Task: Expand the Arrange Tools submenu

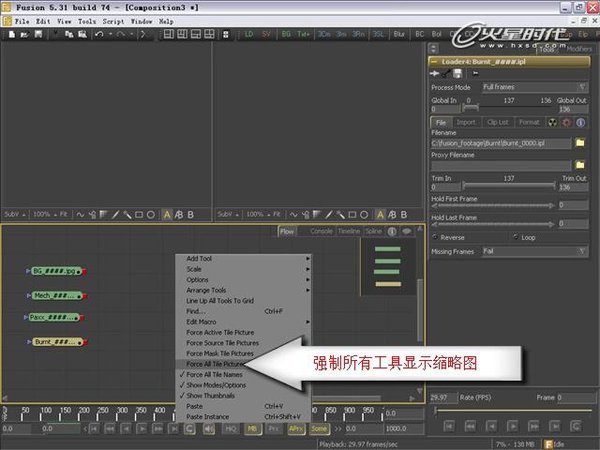Action: [243, 290]
